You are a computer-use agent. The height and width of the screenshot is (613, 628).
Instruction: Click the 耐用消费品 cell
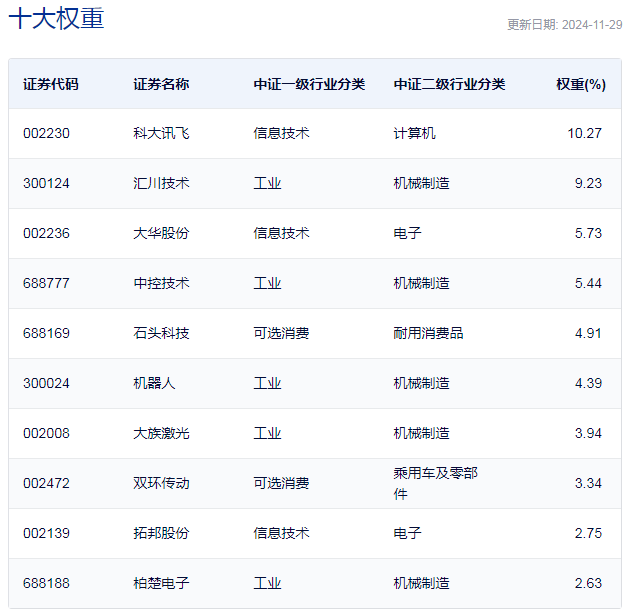point(429,334)
